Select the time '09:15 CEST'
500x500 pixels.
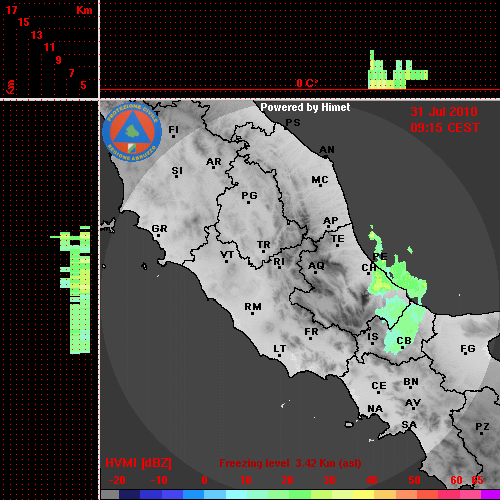[x=445, y=128]
